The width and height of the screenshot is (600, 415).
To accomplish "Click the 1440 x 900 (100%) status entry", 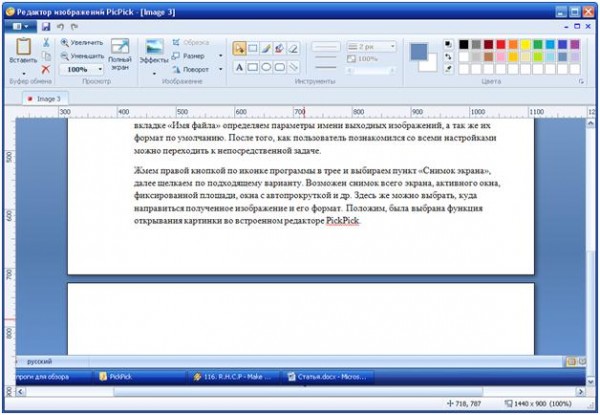I will (538, 404).
